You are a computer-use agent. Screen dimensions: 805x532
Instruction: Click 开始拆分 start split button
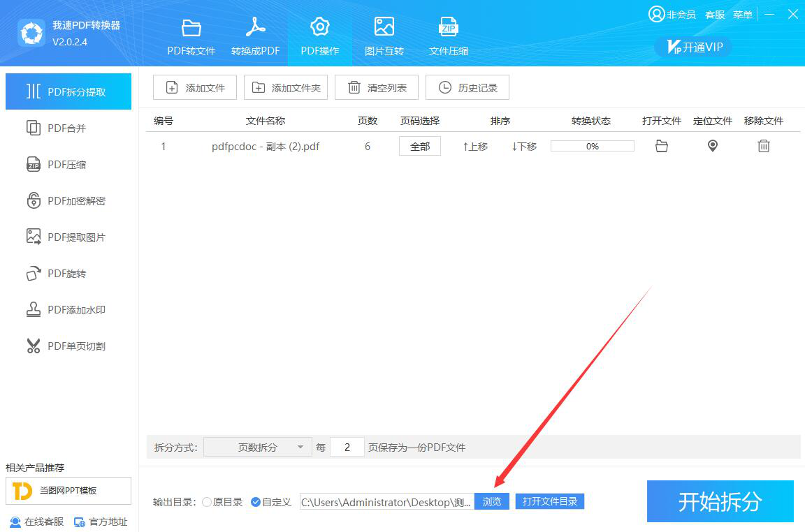click(x=720, y=501)
